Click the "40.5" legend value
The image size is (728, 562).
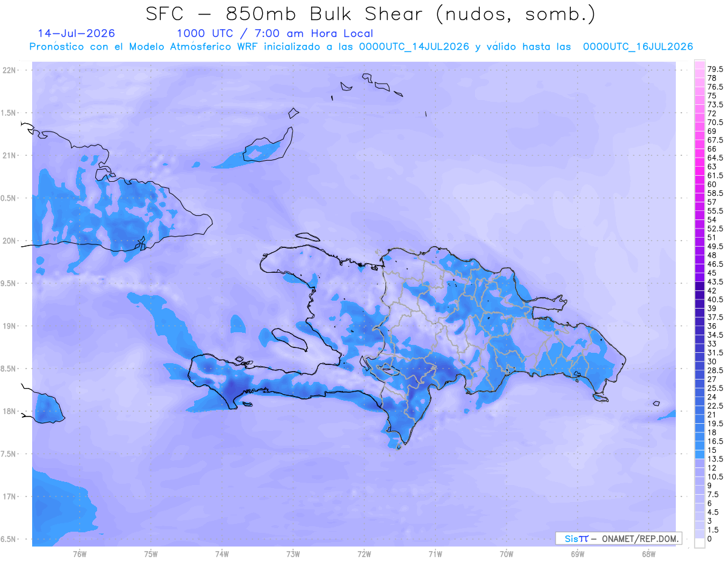[715, 299]
